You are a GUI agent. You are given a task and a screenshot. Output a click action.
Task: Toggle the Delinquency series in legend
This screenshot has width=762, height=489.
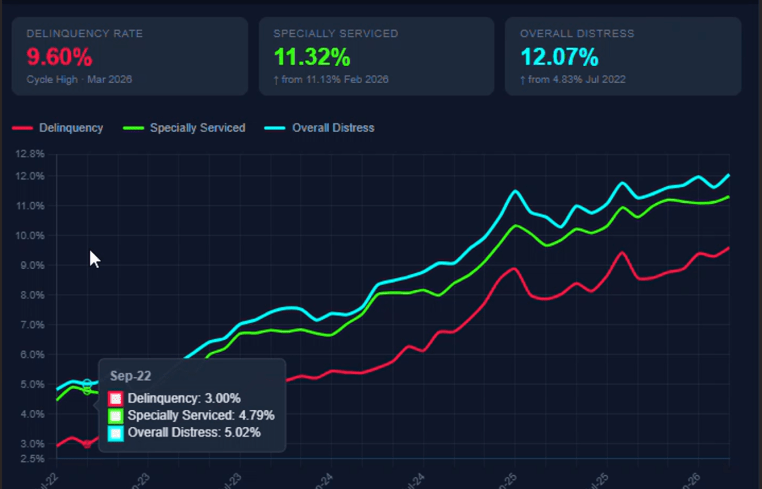coord(70,128)
